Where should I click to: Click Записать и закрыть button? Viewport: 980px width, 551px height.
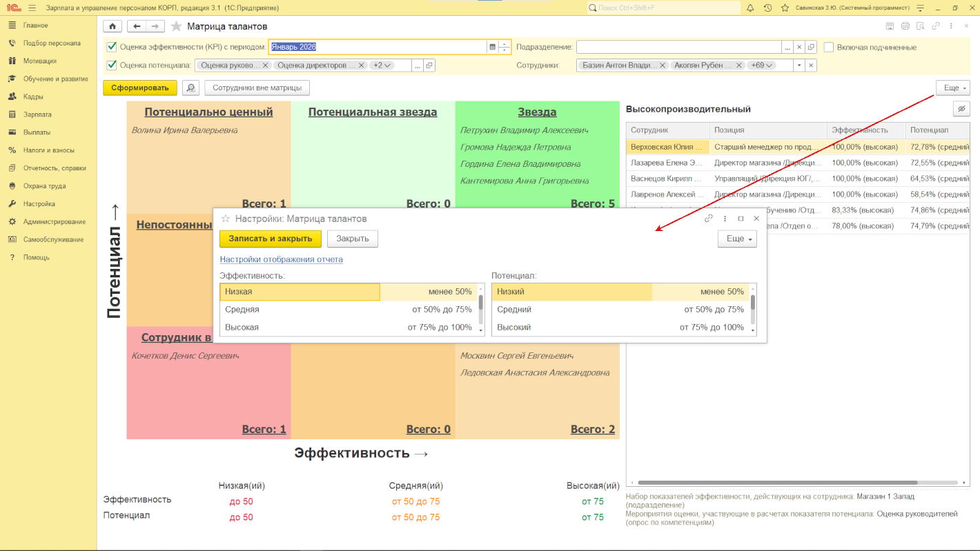pyautogui.click(x=271, y=239)
